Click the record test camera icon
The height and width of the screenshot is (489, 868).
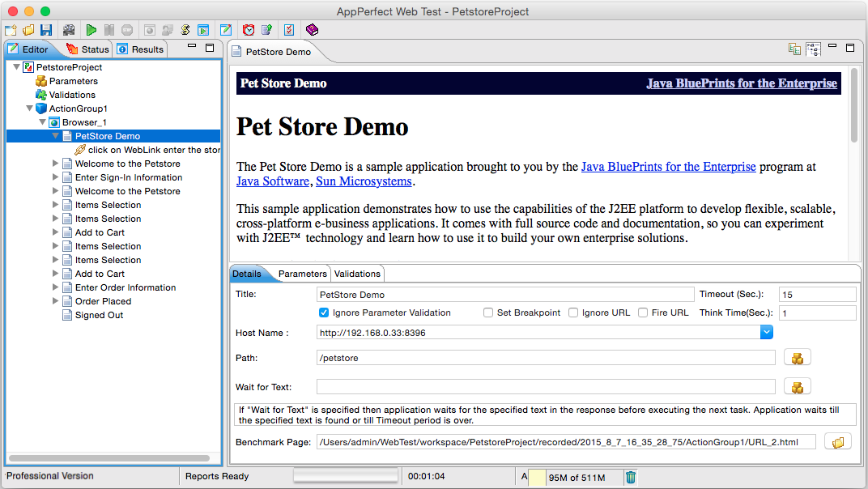(69, 30)
